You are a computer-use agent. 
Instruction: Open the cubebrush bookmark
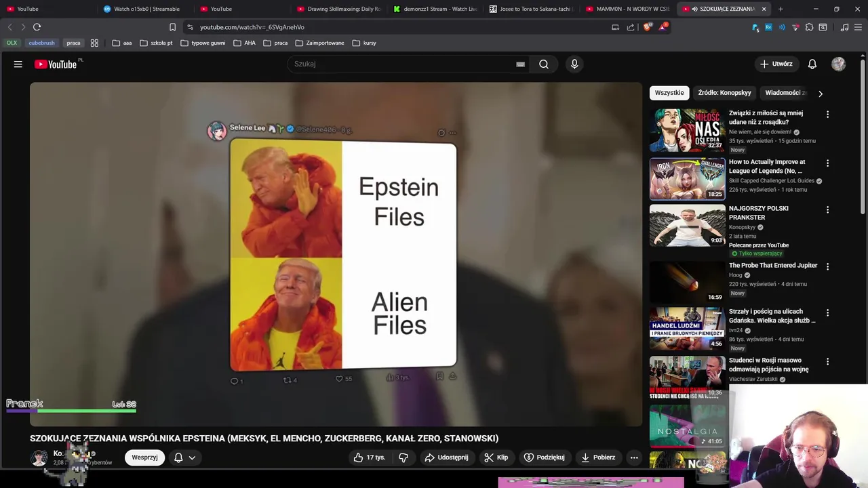[x=41, y=43]
